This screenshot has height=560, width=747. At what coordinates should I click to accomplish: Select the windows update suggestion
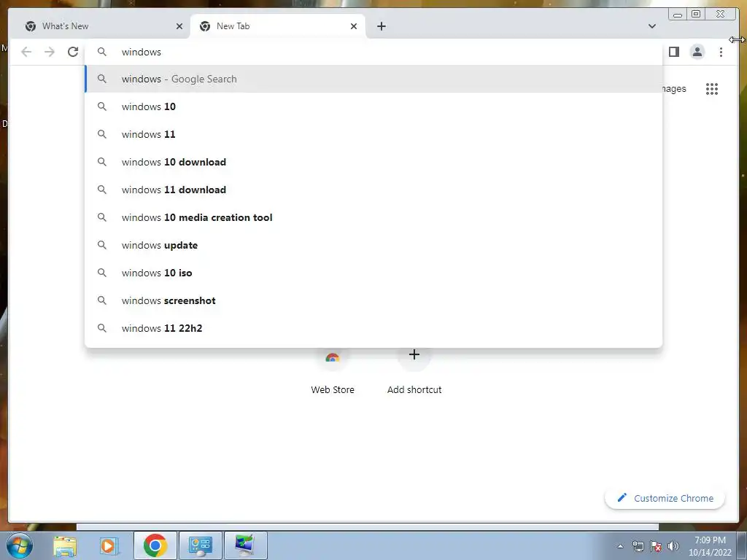pos(373,245)
